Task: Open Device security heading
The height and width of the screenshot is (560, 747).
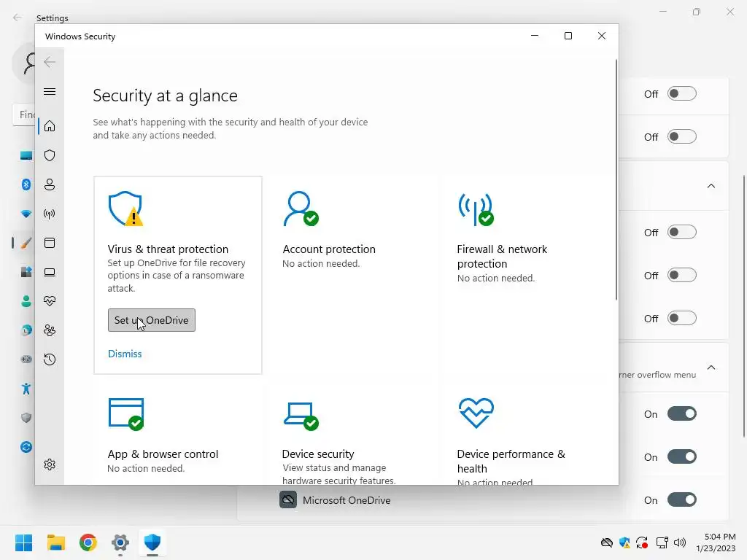Action: coord(318,454)
